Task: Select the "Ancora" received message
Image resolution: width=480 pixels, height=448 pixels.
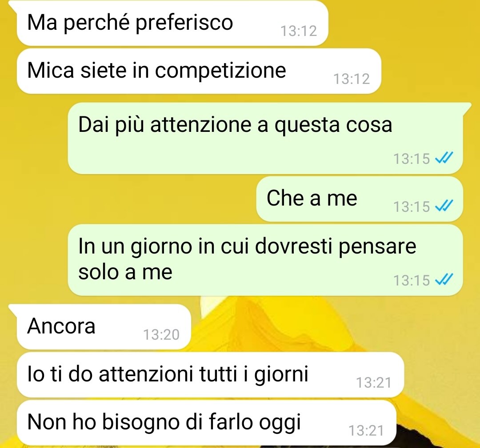Action: (x=104, y=327)
